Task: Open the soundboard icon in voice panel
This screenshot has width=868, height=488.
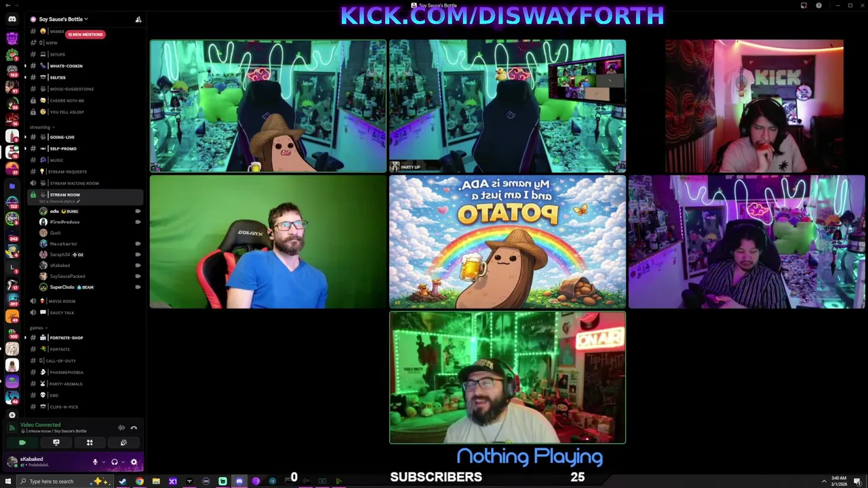Action: point(123,443)
